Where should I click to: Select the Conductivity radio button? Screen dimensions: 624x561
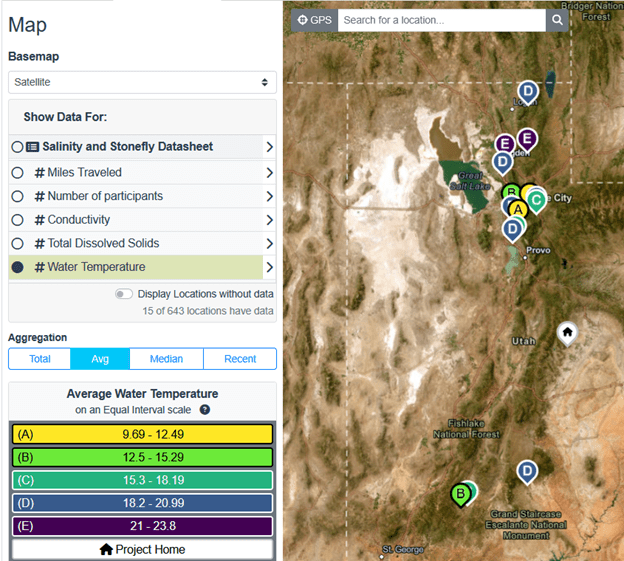point(17,219)
